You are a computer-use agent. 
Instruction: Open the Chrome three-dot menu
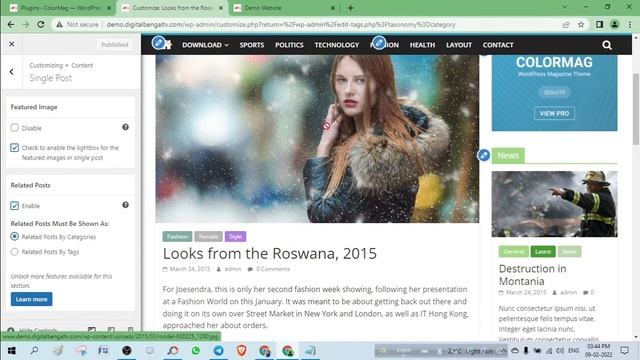(x=630, y=24)
